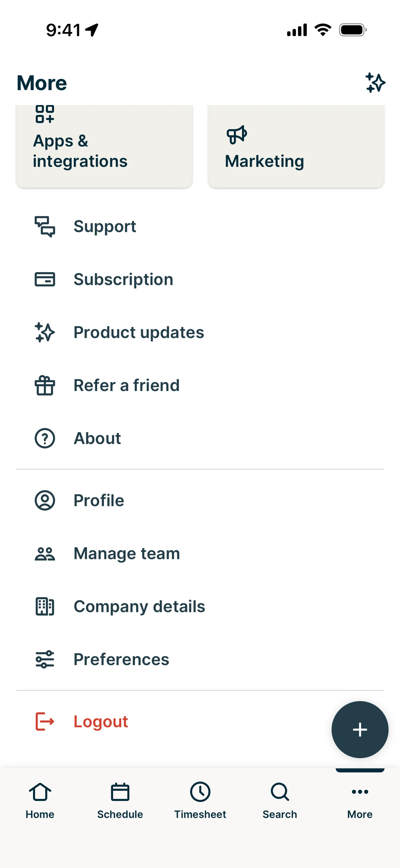Open the Timesheet tab
This screenshot has width=400, height=868.
click(x=200, y=800)
